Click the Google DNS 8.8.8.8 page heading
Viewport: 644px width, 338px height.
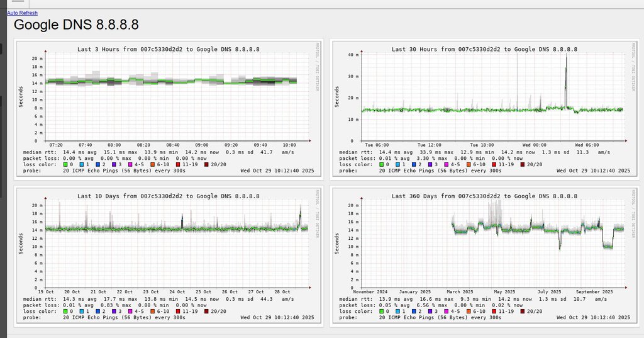point(76,25)
